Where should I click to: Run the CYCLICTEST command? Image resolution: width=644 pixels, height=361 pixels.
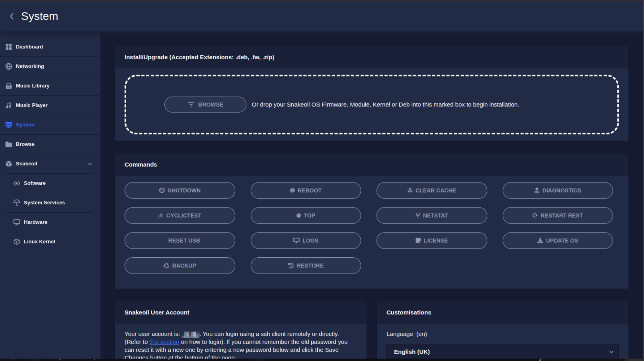coord(180,215)
